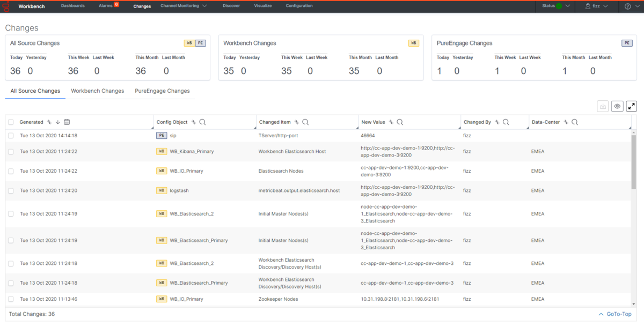Select the WB_Kibana_Primary row checkbox
Image resolution: width=644 pixels, height=326 pixels.
pos(11,152)
